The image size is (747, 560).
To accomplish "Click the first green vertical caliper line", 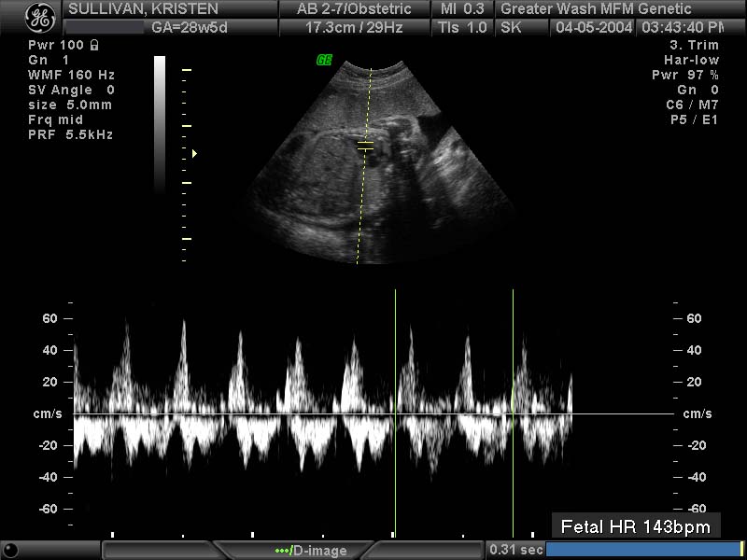I will click(x=395, y=411).
